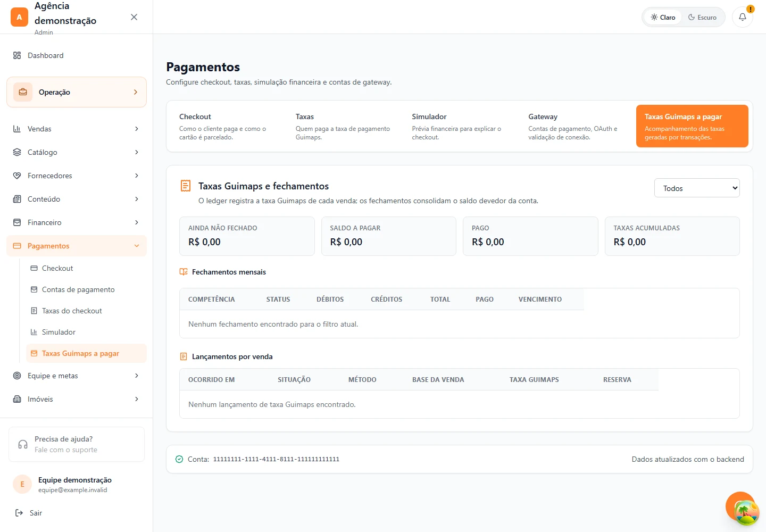Open the Todos filter dropdown
The image size is (766, 532).
[x=697, y=188]
